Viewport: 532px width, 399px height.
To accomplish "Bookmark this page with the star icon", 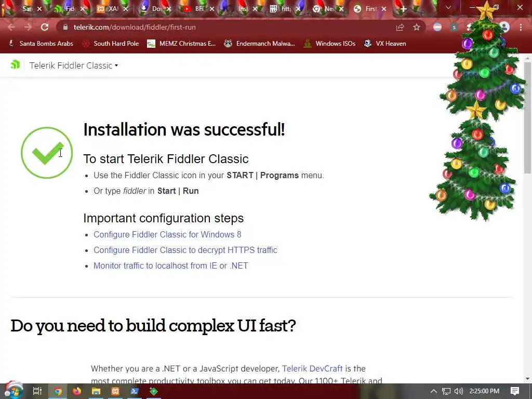I will click(417, 28).
